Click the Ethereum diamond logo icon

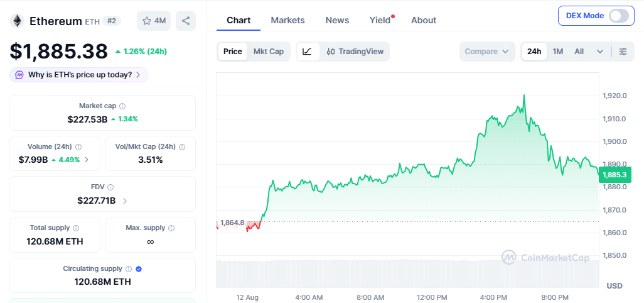pyautogui.click(x=17, y=21)
